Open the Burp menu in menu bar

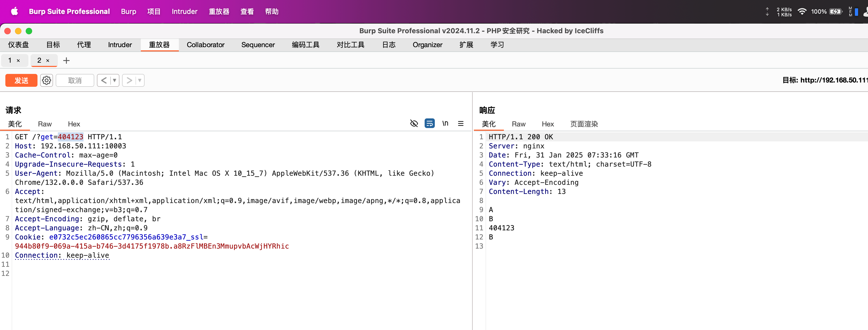(x=129, y=12)
